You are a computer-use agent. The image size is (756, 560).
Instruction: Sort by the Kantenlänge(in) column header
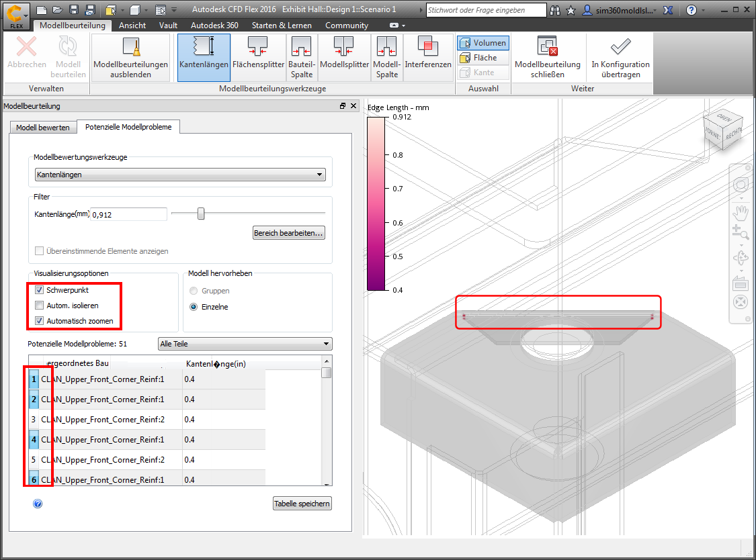click(x=216, y=364)
